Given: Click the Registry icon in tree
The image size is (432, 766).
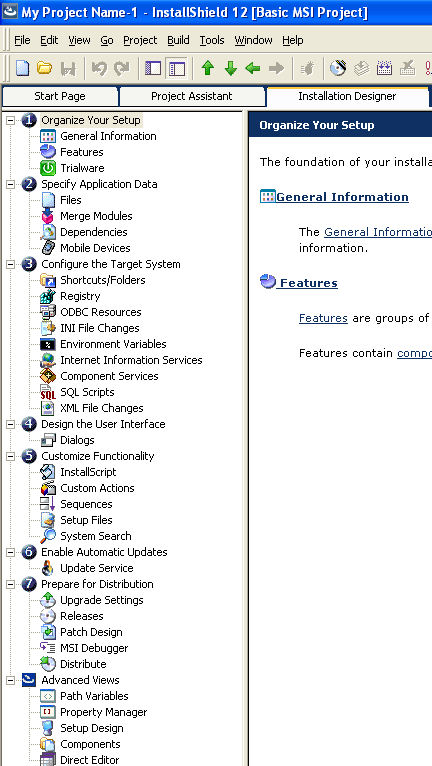Looking at the screenshot, I should coord(48,296).
